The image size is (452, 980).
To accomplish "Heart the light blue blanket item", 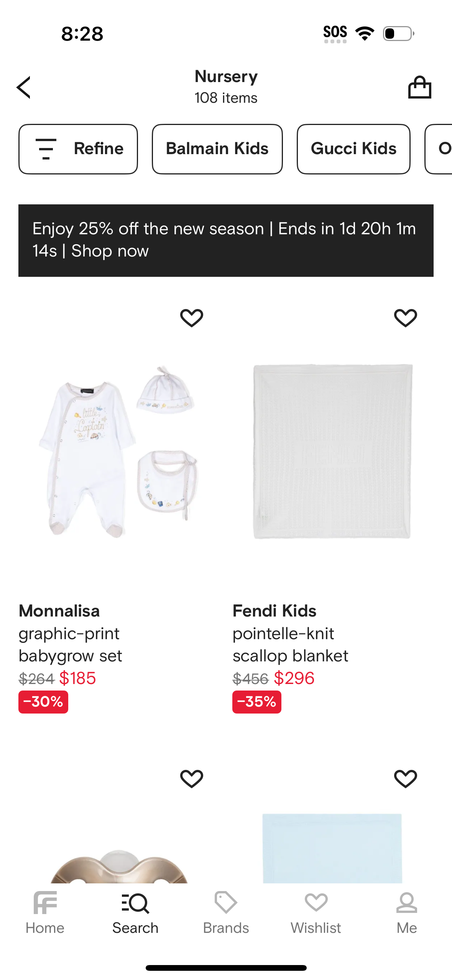I will (x=405, y=778).
